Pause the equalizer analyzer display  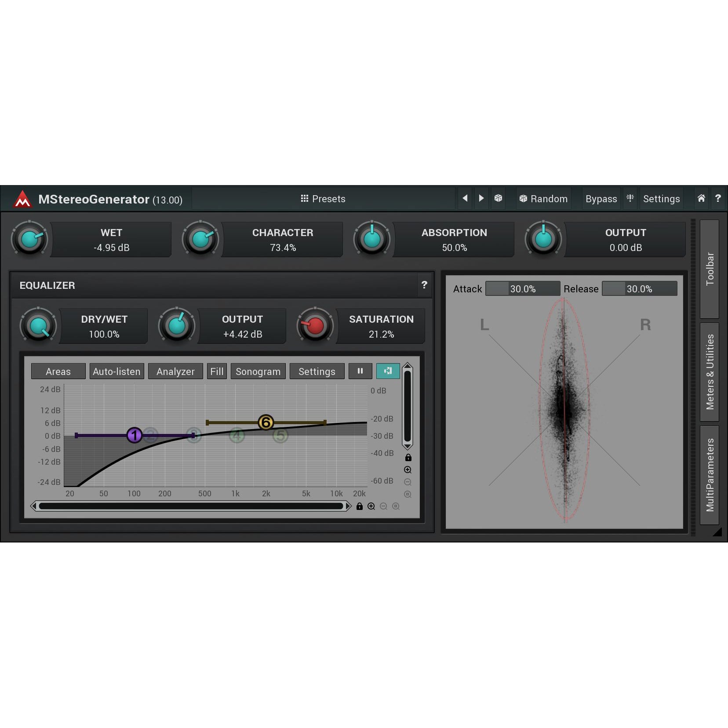point(360,371)
